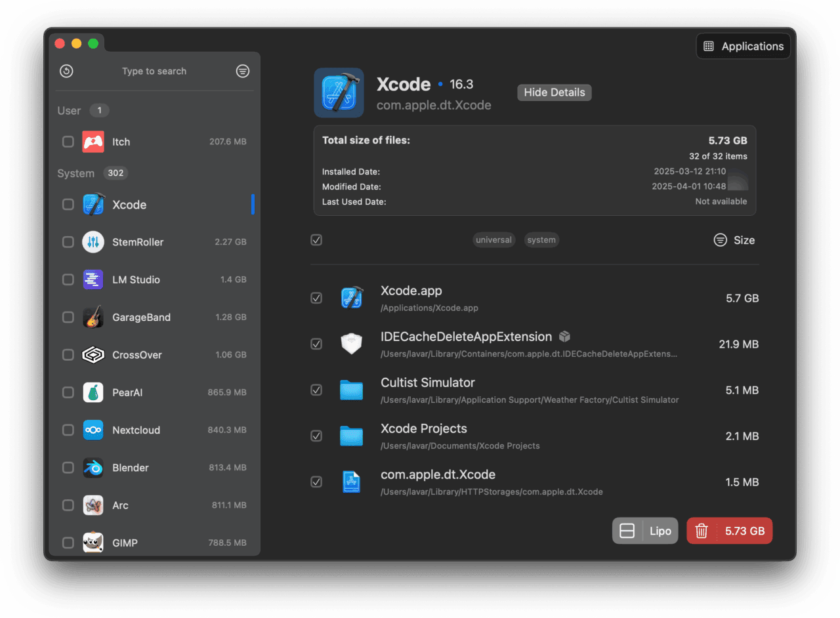Collapse the System section badge
This screenshot has width=840, height=618.
(115, 173)
